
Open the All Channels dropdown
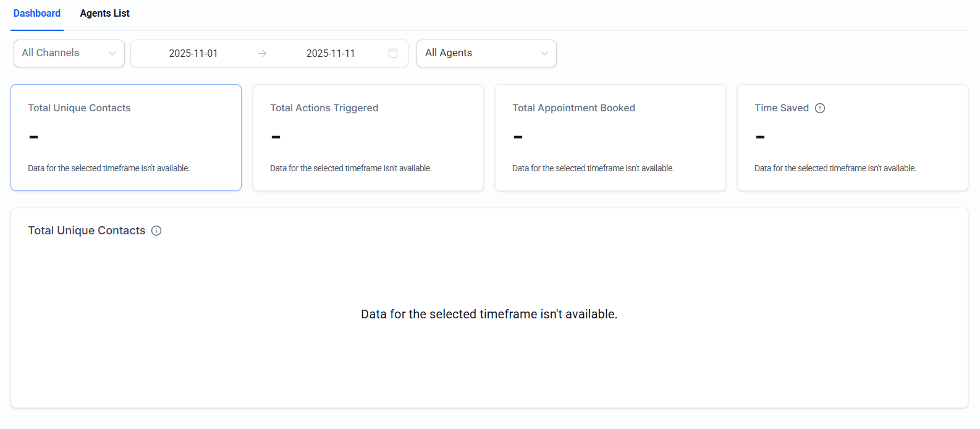(x=62, y=53)
